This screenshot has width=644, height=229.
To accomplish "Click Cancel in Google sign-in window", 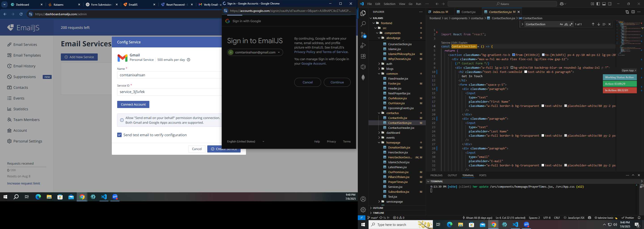I will (x=307, y=82).
